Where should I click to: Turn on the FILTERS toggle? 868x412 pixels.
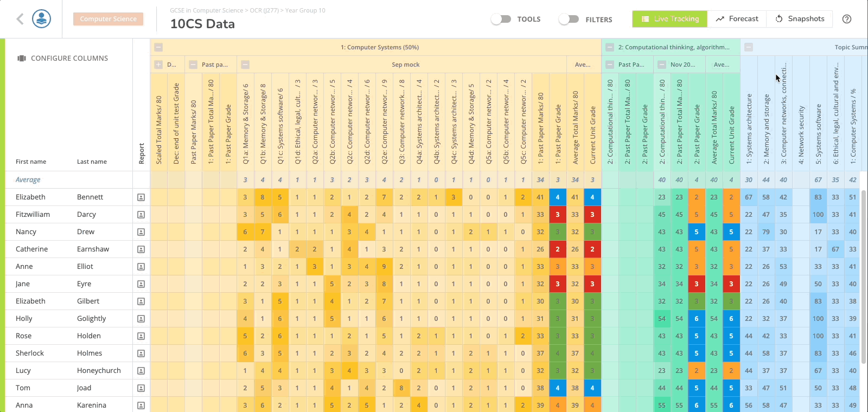click(569, 19)
